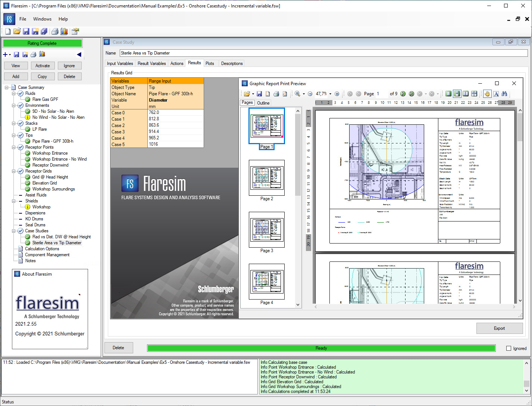The image size is (532, 406).
Task: Click the Zoom Out minus icon
Action: coord(310,94)
